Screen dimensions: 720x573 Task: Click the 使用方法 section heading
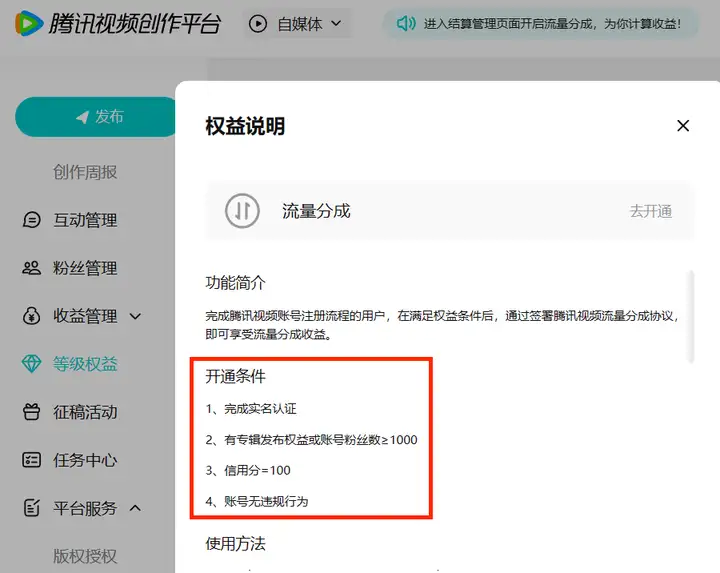(x=235, y=544)
